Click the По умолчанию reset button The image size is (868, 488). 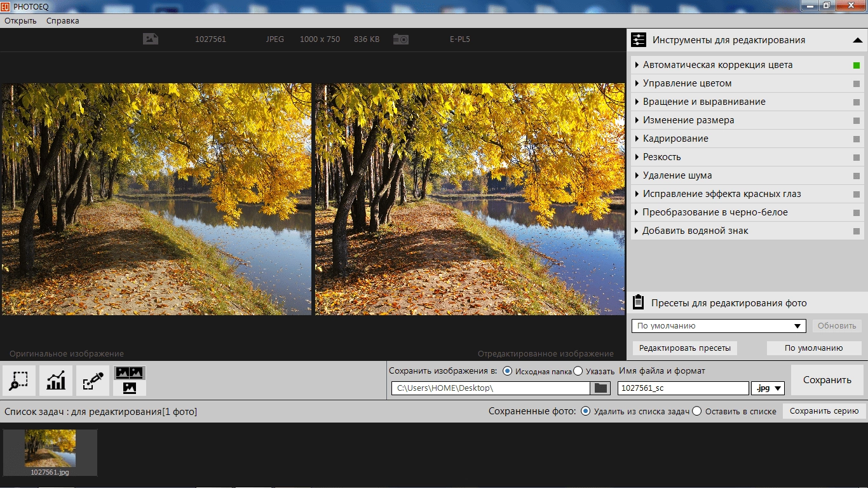pos(813,348)
